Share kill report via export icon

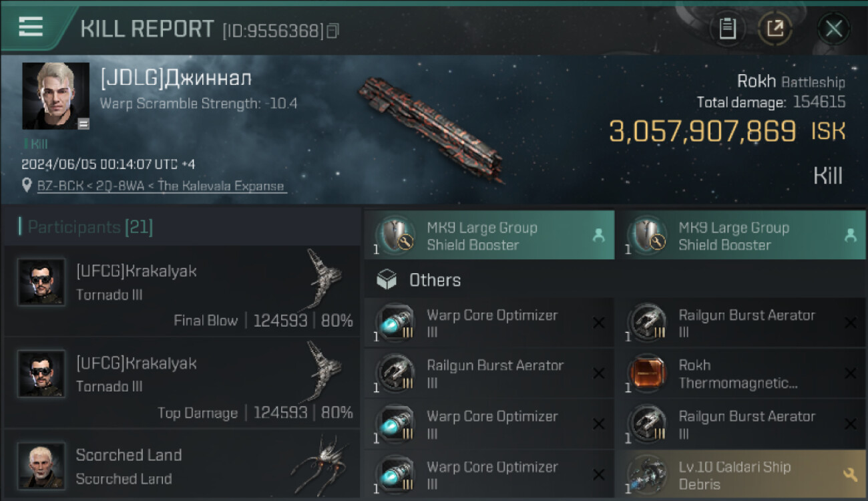[x=775, y=29]
